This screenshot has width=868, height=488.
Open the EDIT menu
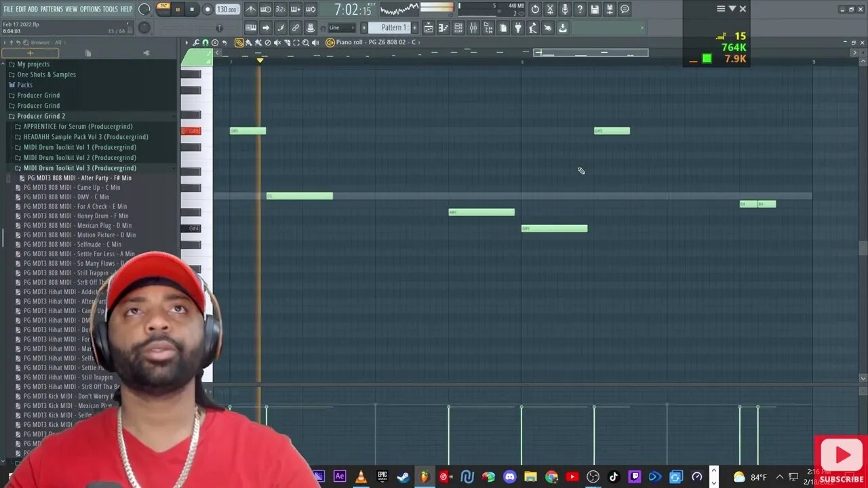(20, 9)
